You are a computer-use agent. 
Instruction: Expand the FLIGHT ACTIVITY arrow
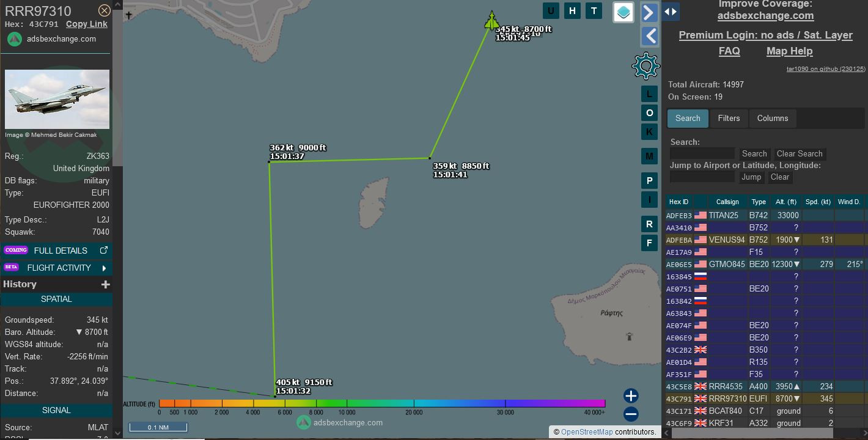click(x=105, y=268)
